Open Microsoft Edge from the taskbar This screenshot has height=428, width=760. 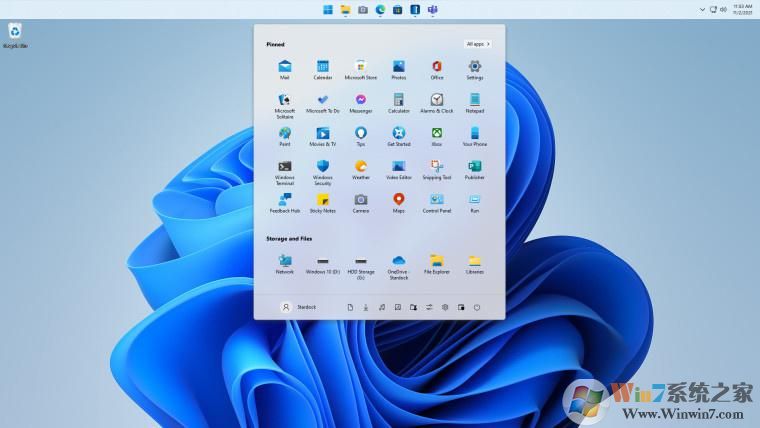click(380, 9)
